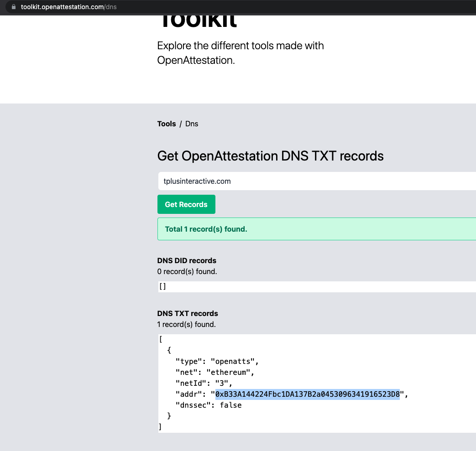Click the Get Records button
Screen dimensions: 476x451
click(186, 204)
